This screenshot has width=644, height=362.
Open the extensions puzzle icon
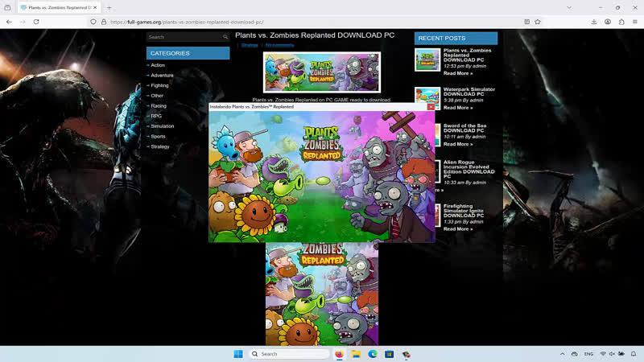(x=621, y=22)
